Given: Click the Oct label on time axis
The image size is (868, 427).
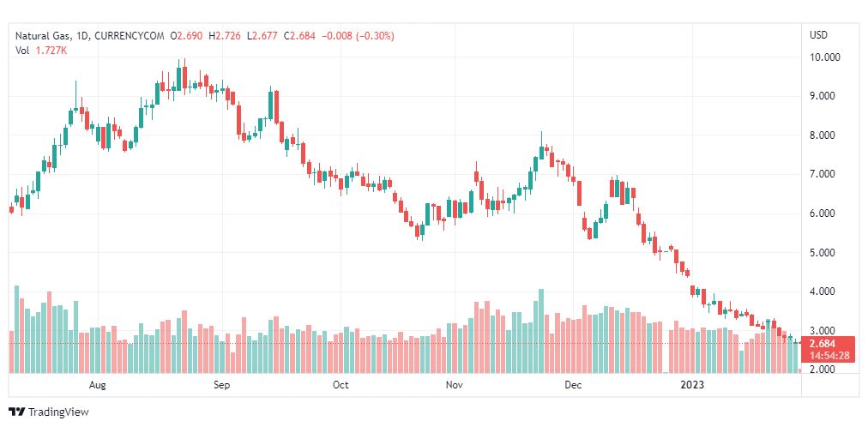Looking at the screenshot, I should [x=341, y=384].
